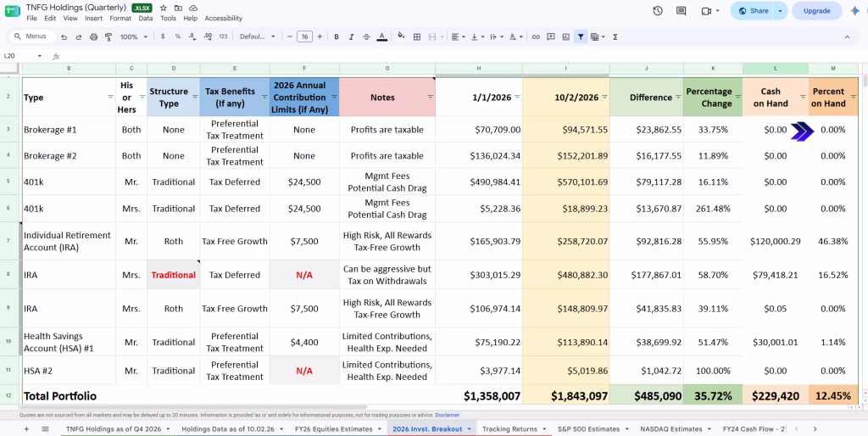Open the all sheets list icon
This screenshot has height=436, width=868.
pyautogui.click(x=46, y=429)
